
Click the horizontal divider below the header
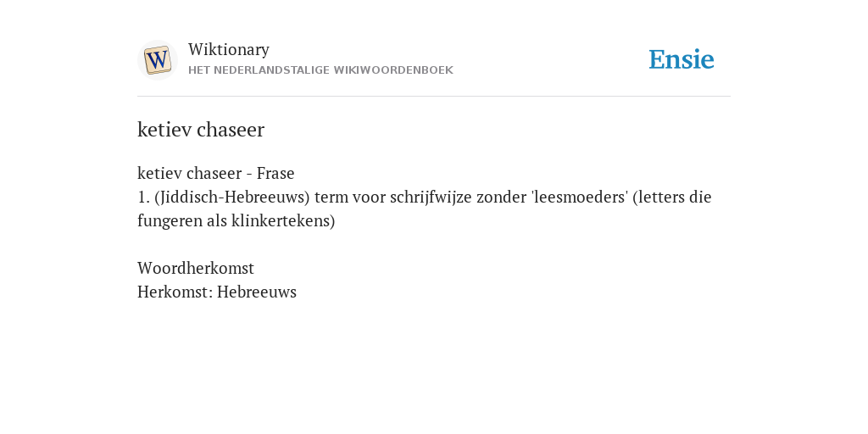pos(434,97)
